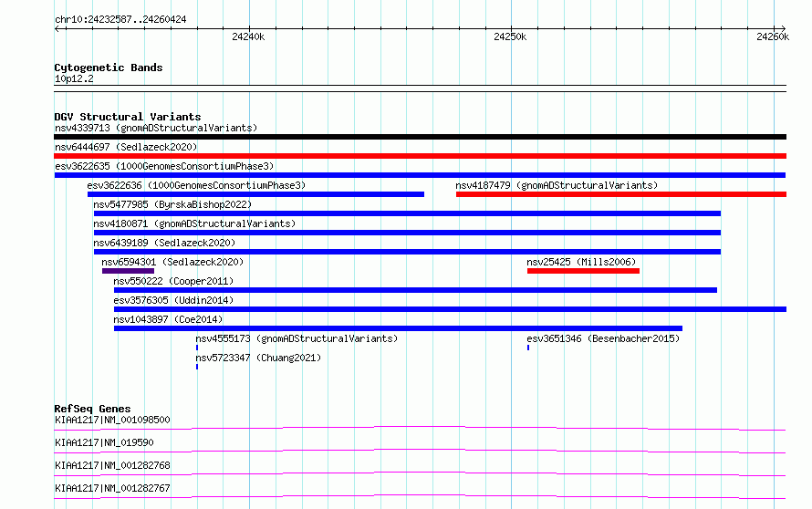Open esv3576305 Uddin2014 label

[x=173, y=300]
